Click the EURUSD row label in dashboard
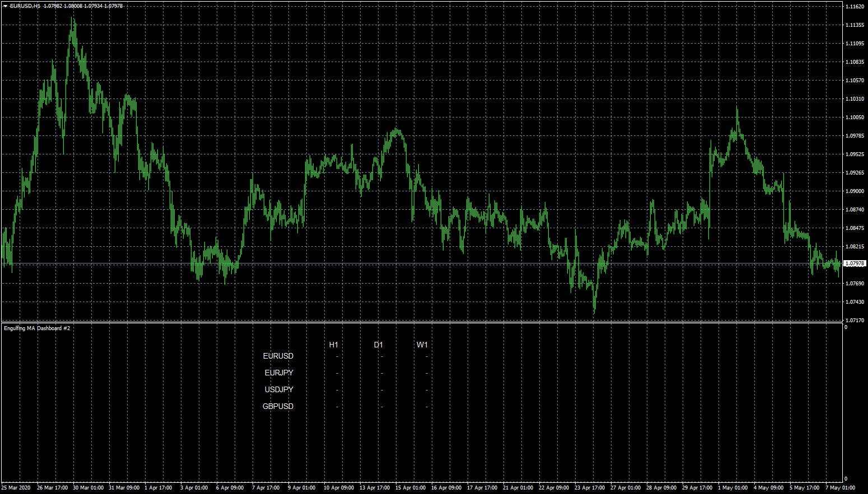Viewport: 868px width, 494px height. (x=278, y=356)
